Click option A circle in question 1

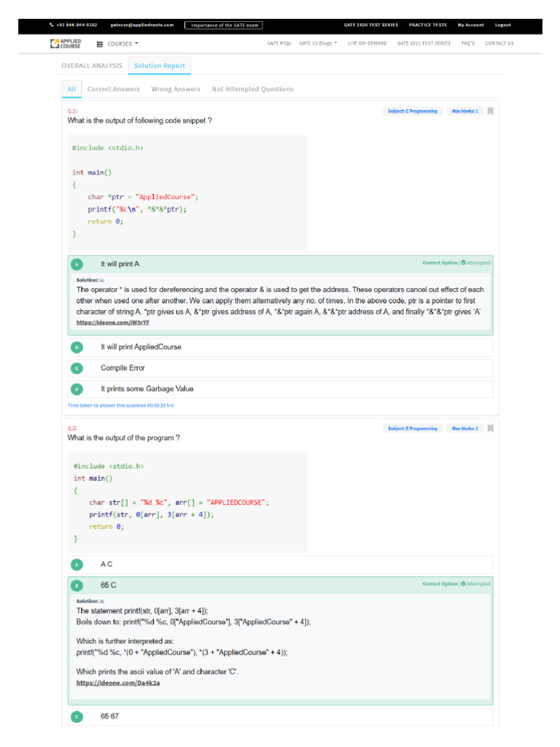click(77, 264)
